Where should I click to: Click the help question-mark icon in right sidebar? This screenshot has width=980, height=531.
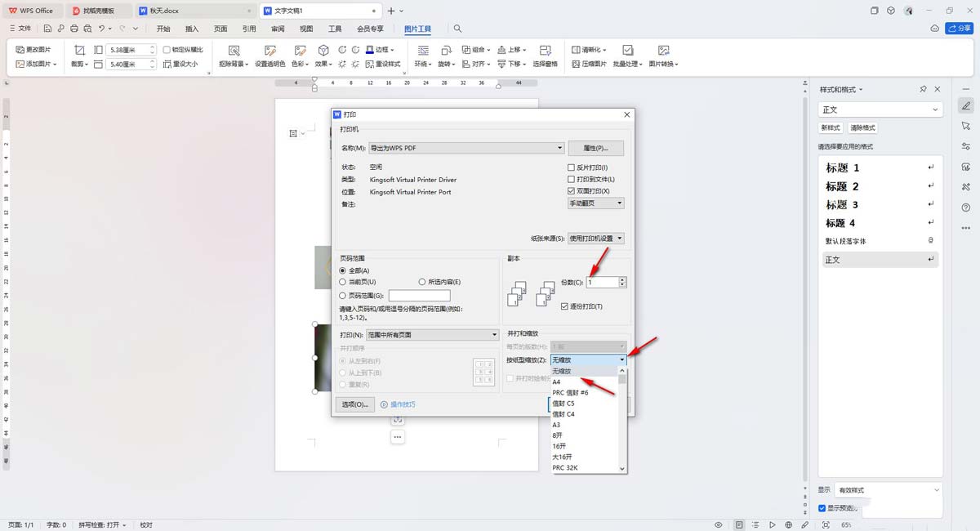pyautogui.click(x=966, y=207)
